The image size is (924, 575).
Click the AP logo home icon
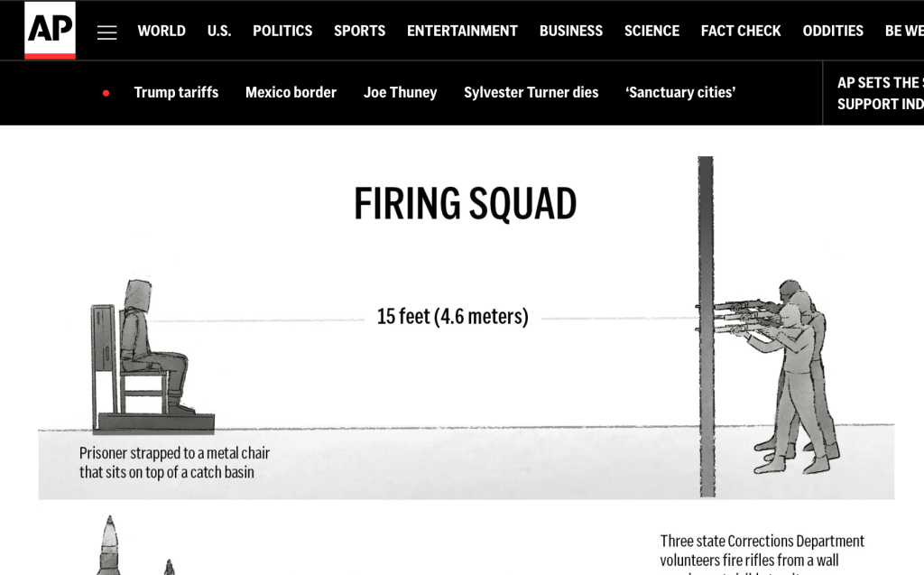[50, 31]
